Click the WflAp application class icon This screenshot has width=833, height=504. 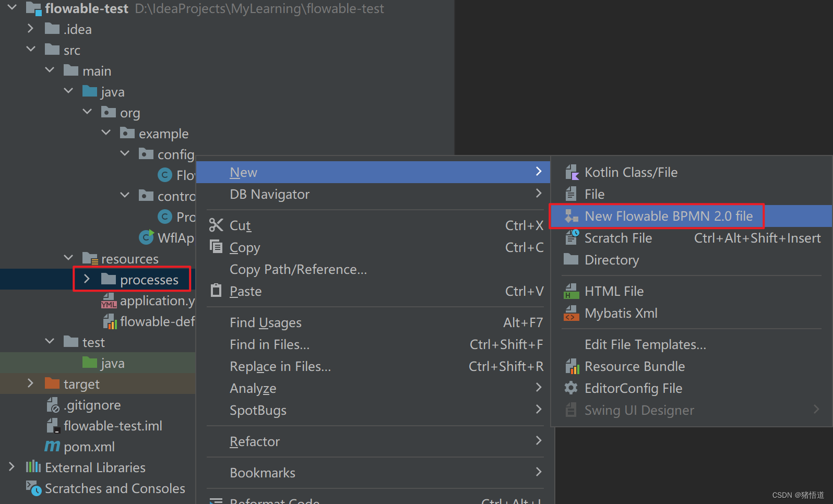146,237
